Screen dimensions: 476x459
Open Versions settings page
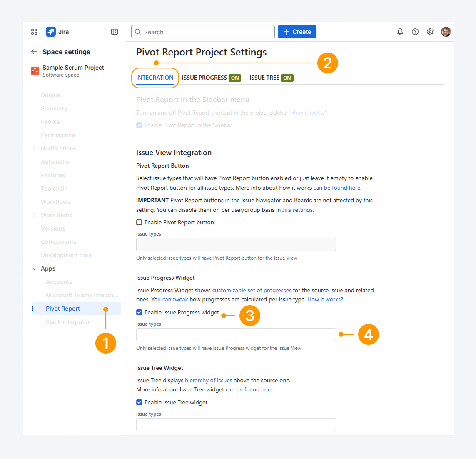click(x=53, y=228)
